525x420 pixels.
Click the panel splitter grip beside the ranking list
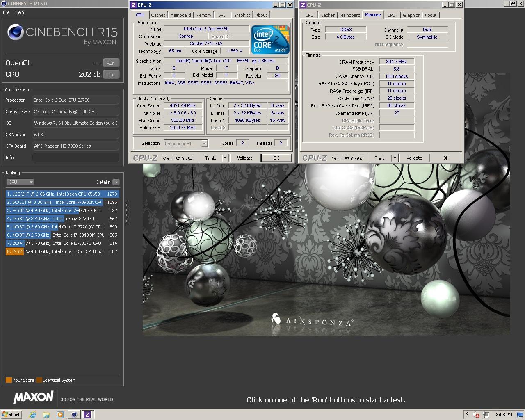click(x=127, y=212)
